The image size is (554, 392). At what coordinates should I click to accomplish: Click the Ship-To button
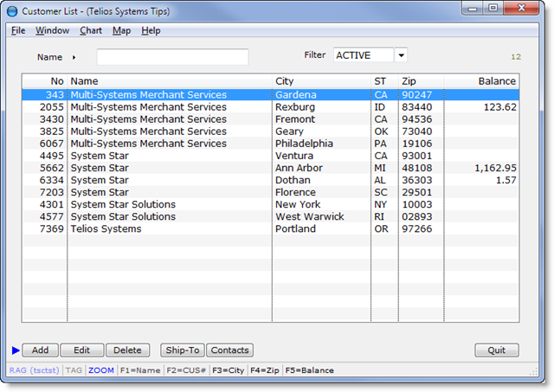coord(182,350)
